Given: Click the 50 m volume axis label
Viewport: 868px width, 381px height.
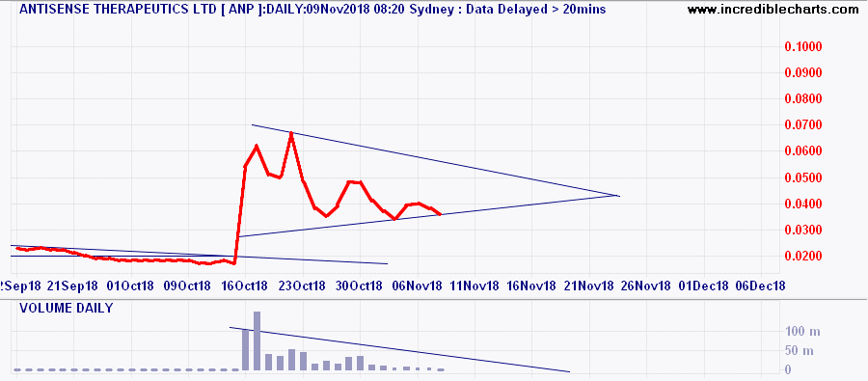Looking at the screenshot, I should click(799, 350).
